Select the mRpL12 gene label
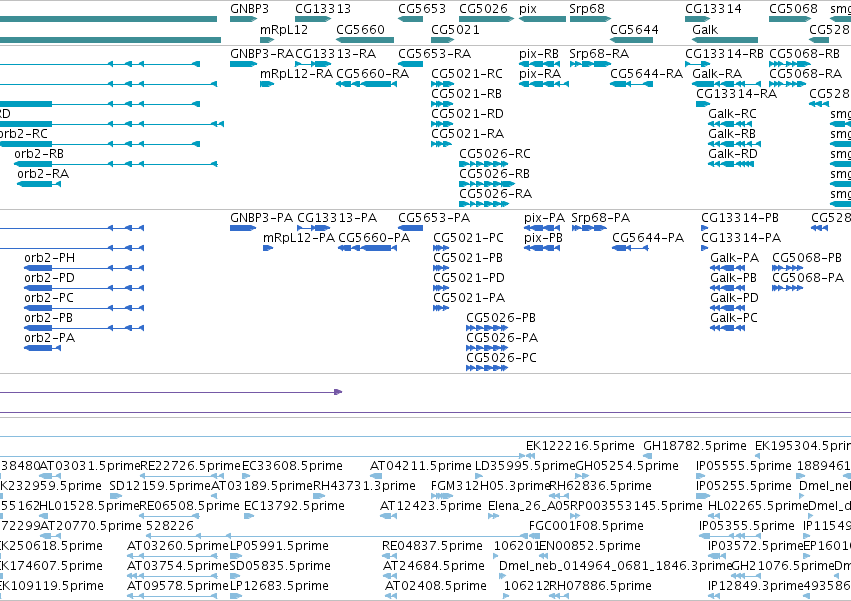The height and width of the screenshot is (601, 851). coord(284,29)
